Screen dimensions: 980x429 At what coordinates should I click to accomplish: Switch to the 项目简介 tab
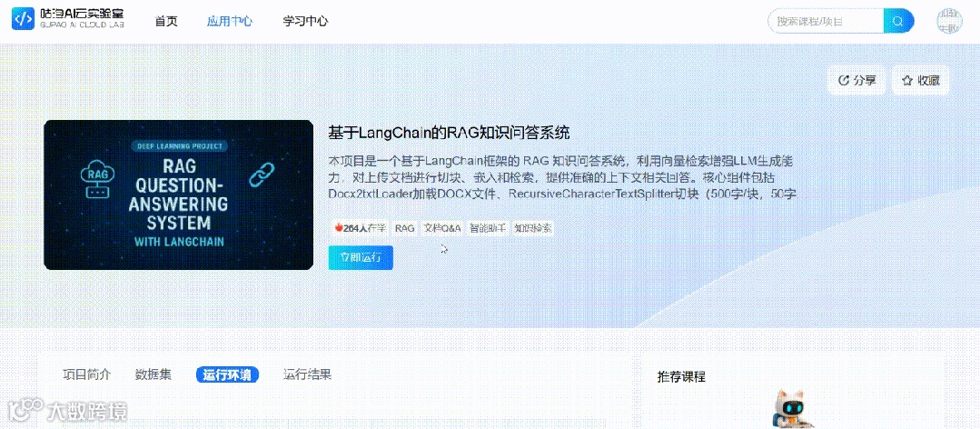click(86, 374)
